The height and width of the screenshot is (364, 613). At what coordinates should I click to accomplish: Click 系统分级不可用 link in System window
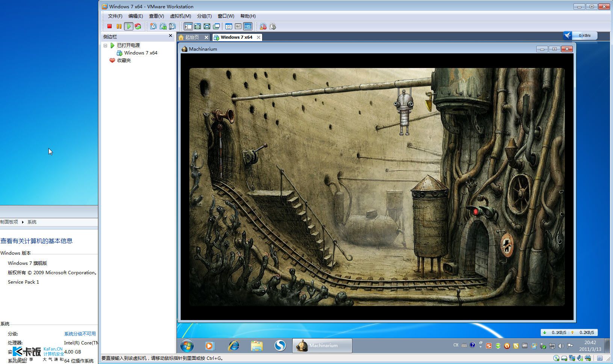[x=80, y=334]
